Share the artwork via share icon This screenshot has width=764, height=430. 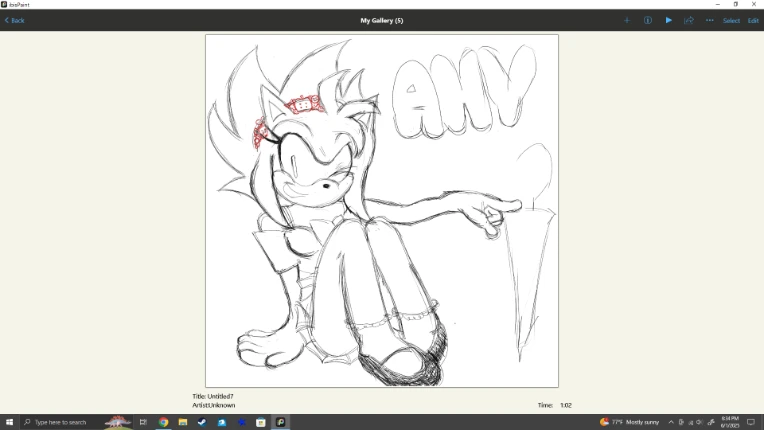point(689,20)
